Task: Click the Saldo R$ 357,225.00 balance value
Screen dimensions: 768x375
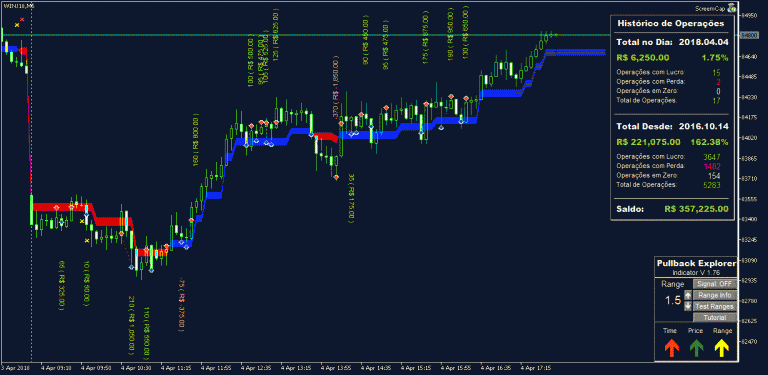Action: pyautogui.click(x=696, y=209)
